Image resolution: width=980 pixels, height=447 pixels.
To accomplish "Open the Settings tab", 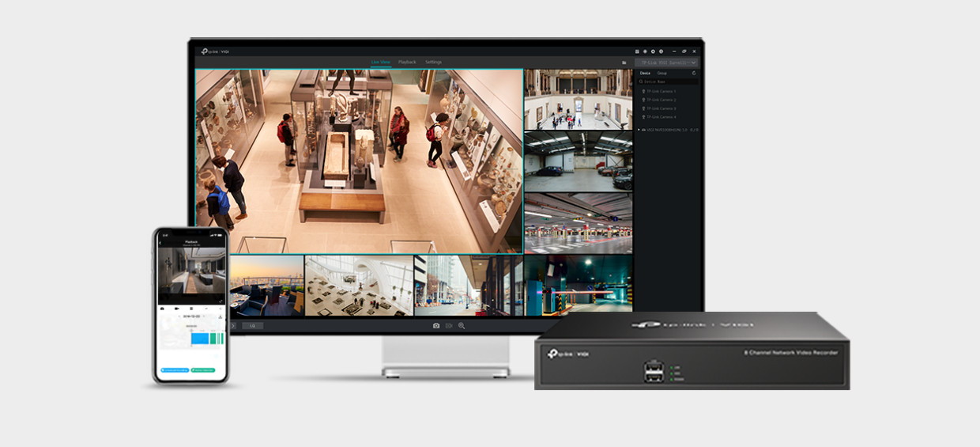I will point(433,62).
